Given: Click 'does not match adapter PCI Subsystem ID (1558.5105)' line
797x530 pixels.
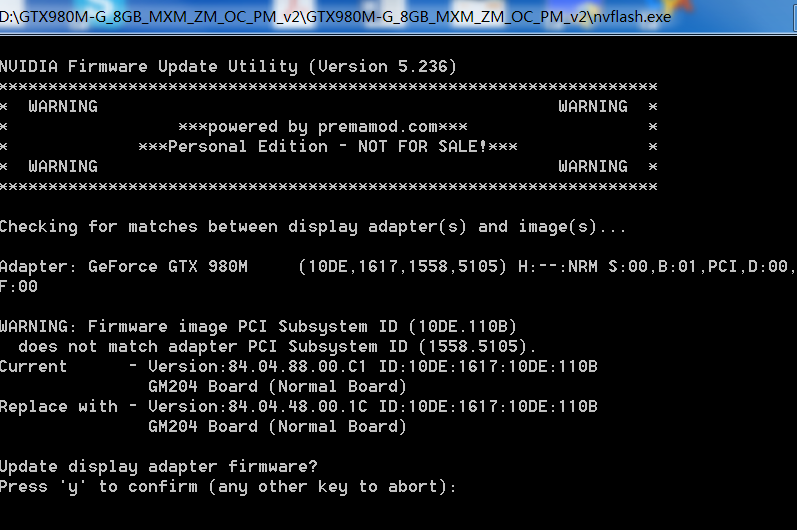Looking at the screenshot, I should tap(277, 347).
